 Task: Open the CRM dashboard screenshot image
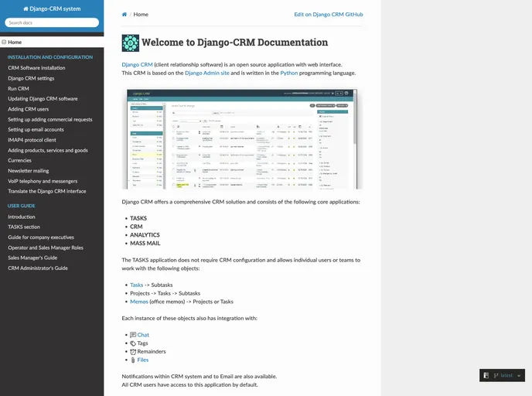point(242,139)
